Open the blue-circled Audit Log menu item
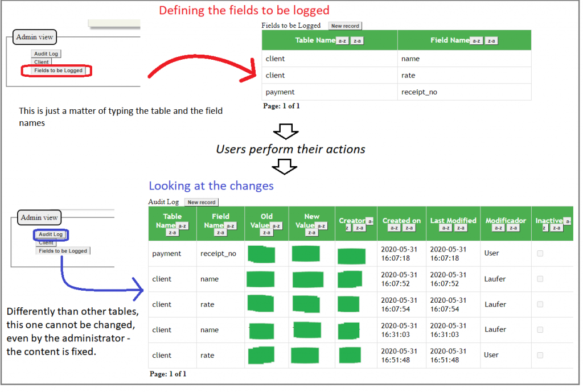This screenshot has height=392, width=583. 51,234
